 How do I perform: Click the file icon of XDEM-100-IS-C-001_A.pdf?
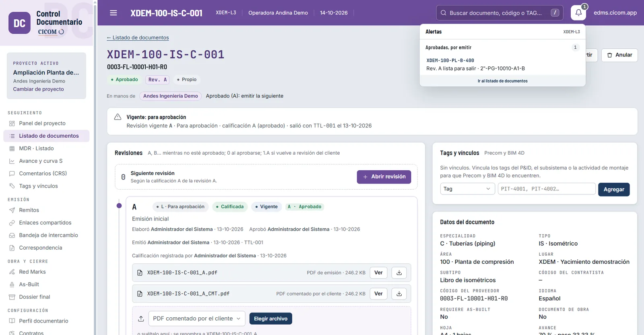pos(140,273)
